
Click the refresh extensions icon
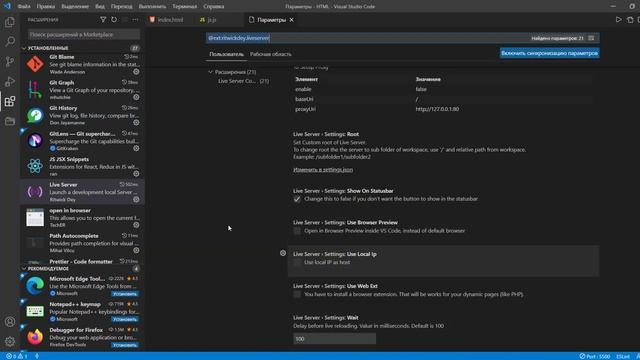click(114, 20)
